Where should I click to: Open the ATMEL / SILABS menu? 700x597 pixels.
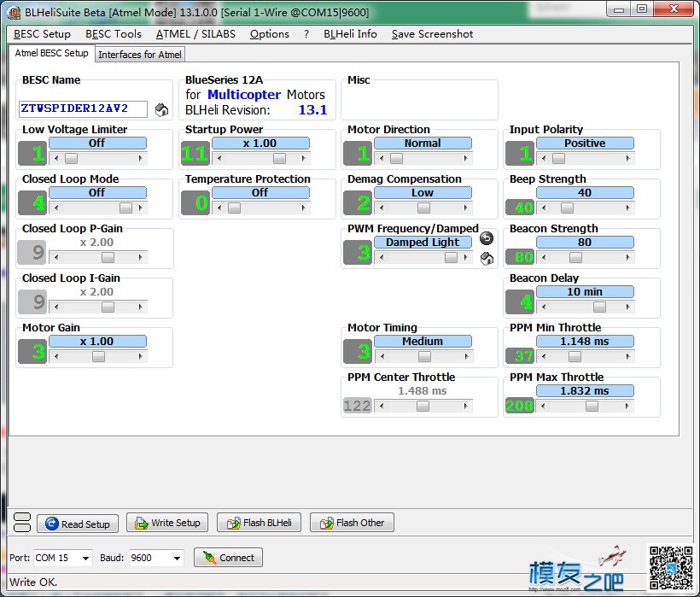(195, 34)
